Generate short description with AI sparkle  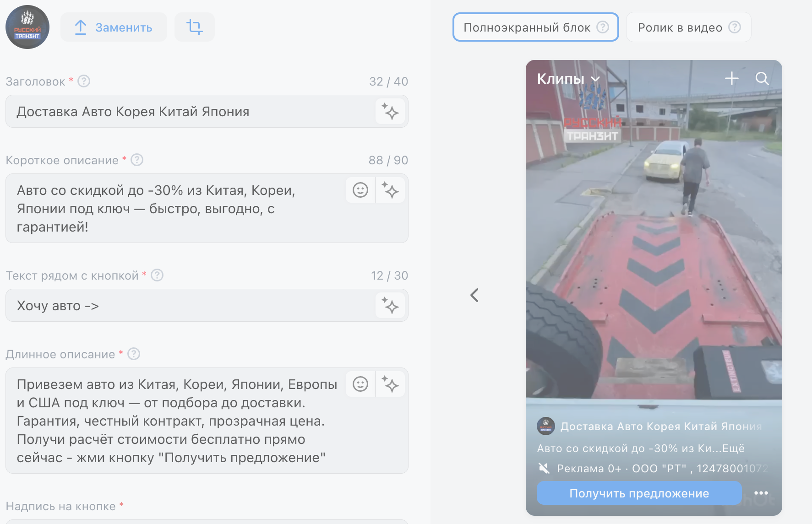click(390, 190)
